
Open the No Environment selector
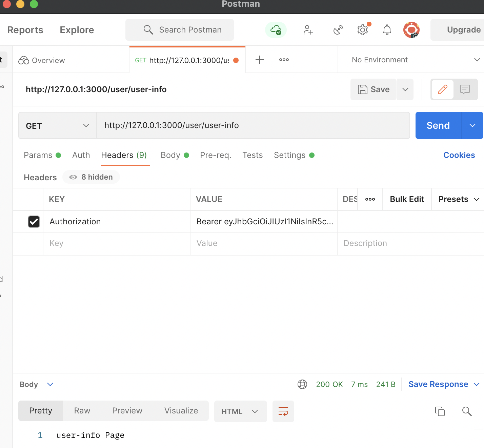416,60
